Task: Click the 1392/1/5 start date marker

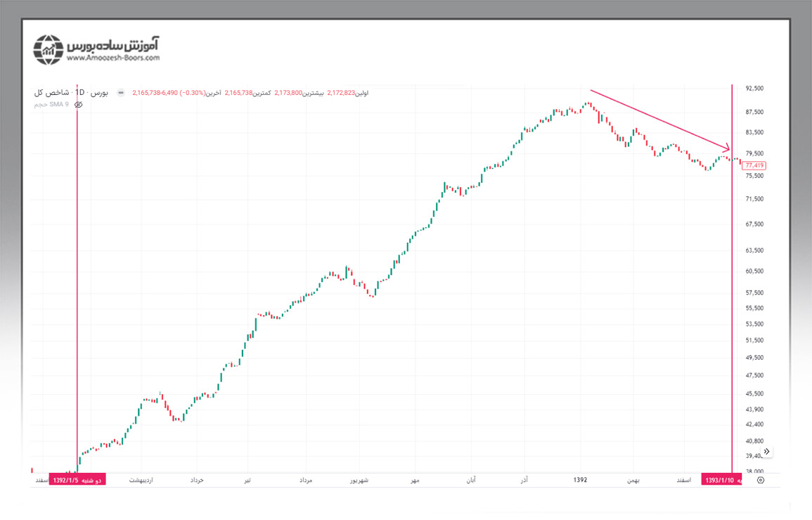Action: click(x=77, y=480)
